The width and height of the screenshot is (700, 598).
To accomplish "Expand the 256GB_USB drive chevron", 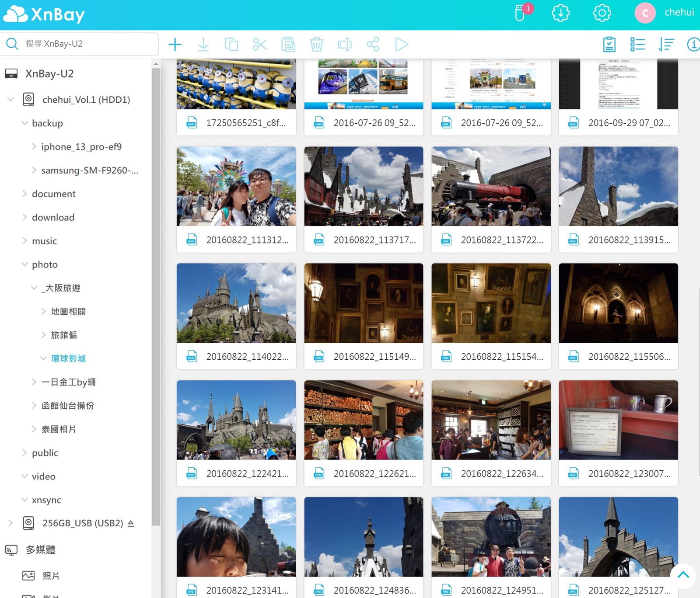I will [10, 523].
